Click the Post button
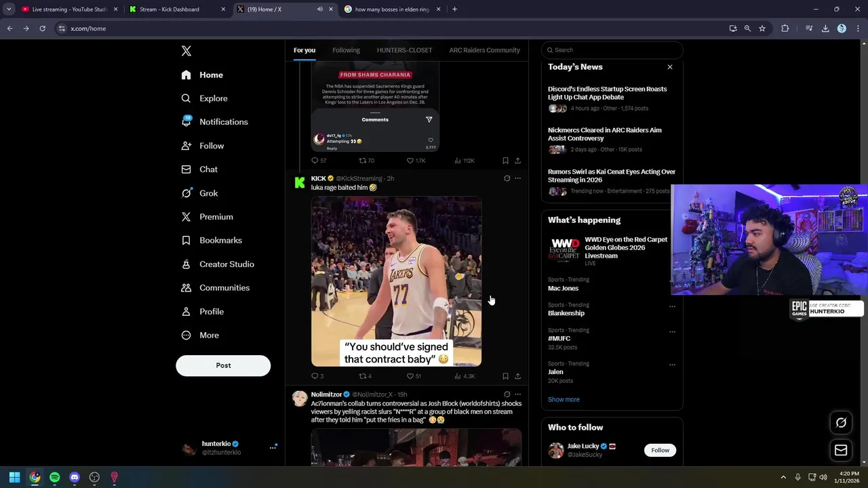 point(223,365)
